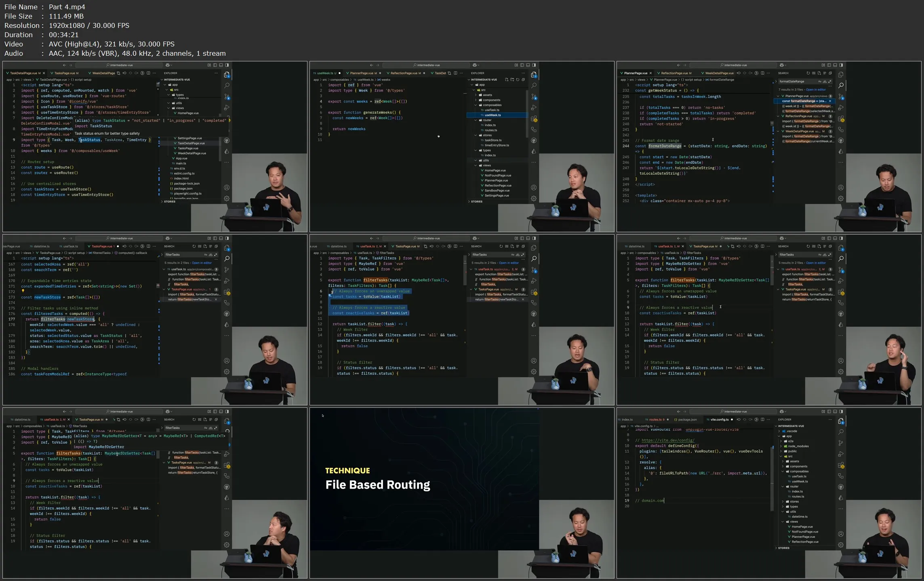Open Accounts icon in TaskDetailPage.vue thumbnail
The width and height of the screenshot is (924, 581).
tap(227, 187)
